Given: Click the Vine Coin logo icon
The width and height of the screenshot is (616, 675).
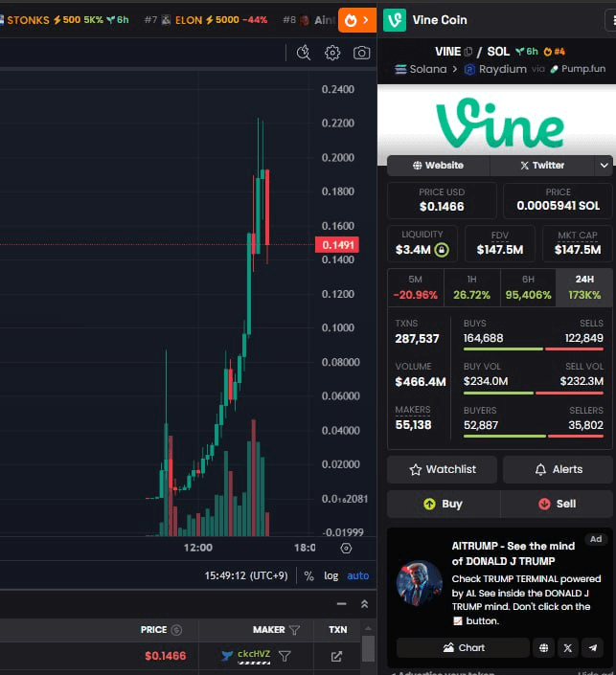Looking at the screenshot, I should coord(394,20).
